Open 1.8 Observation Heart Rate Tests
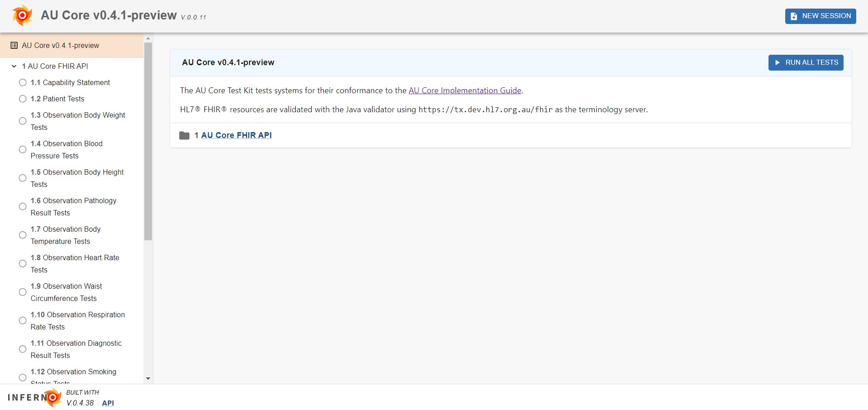The image size is (868, 410). point(75,263)
